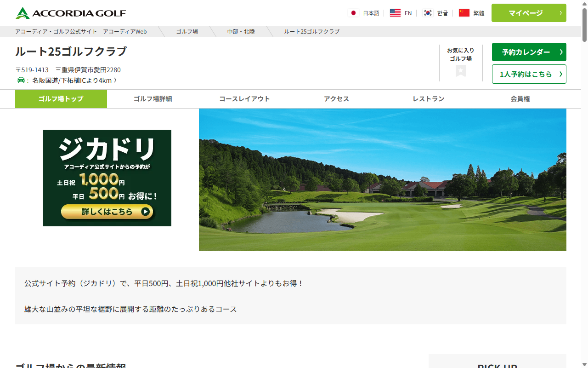Click the PICK UP heading
This screenshot has height=368, width=588.
498,366
